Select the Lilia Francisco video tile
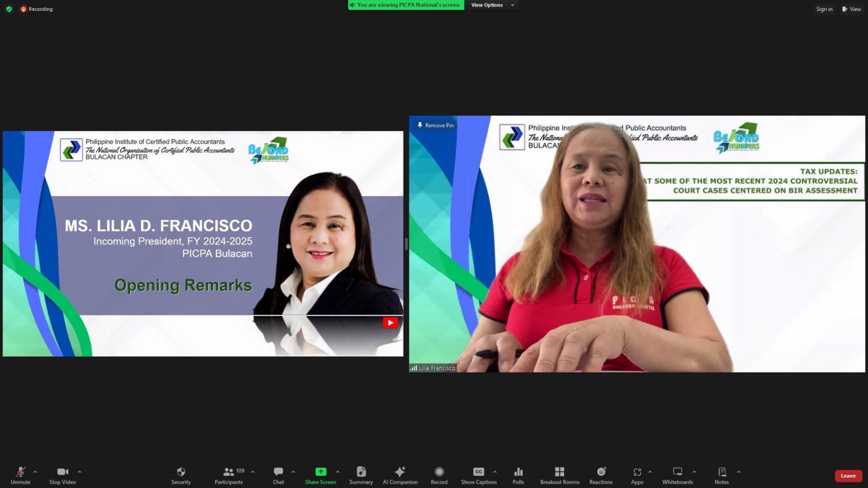This screenshot has width=868, height=488. pyautogui.click(x=637, y=244)
